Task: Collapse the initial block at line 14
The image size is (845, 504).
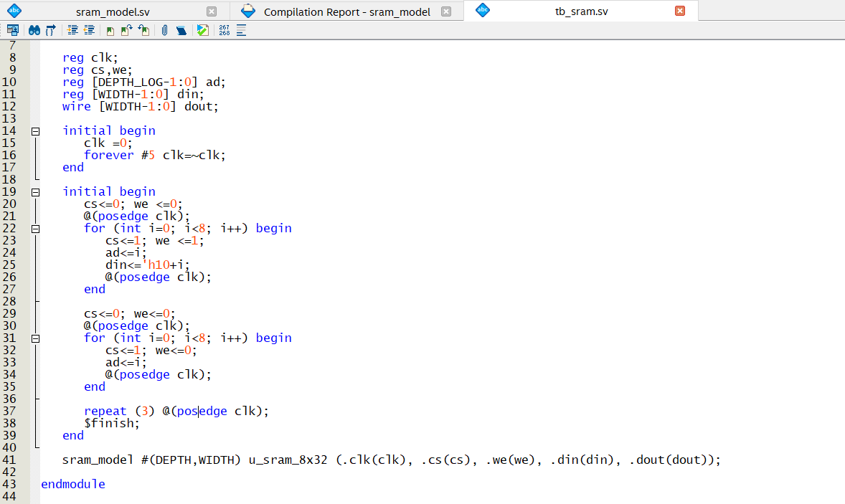Action: pyautogui.click(x=36, y=131)
